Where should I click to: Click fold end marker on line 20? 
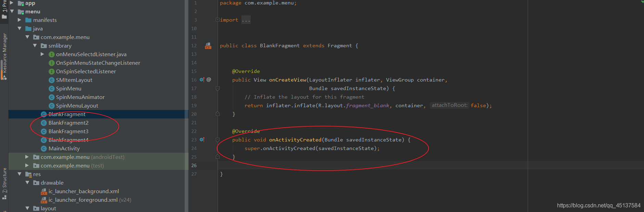(x=218, y=114)
